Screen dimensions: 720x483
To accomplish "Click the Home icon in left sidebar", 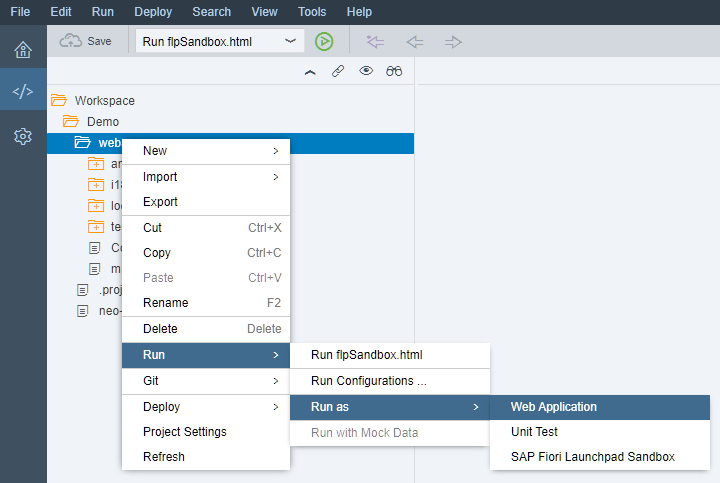I will point(22,51).
